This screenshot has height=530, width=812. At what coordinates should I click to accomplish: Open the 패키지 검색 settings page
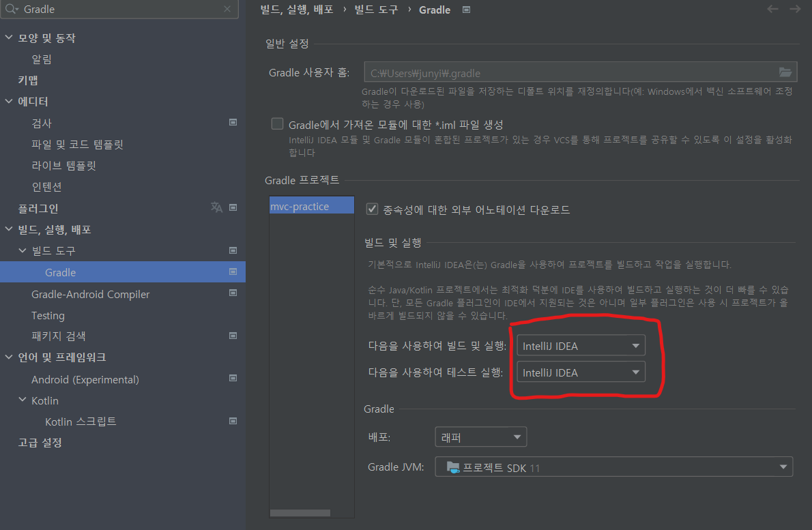[x=59, y=336]
